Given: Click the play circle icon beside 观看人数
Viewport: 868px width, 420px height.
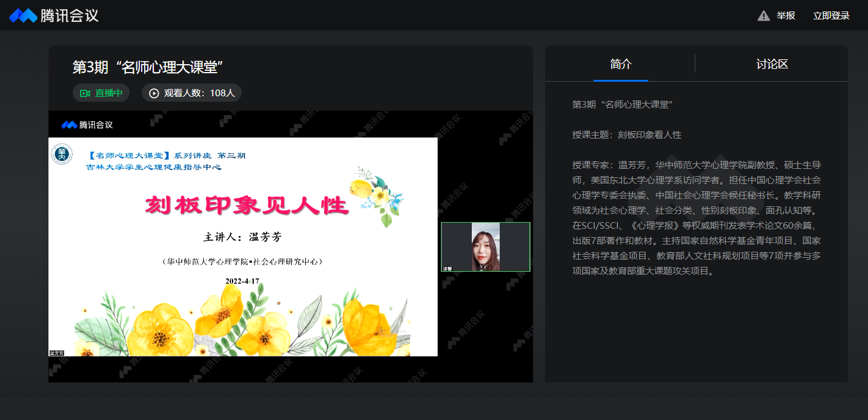Looking at the screenshot, I should (x=154, y=93).
